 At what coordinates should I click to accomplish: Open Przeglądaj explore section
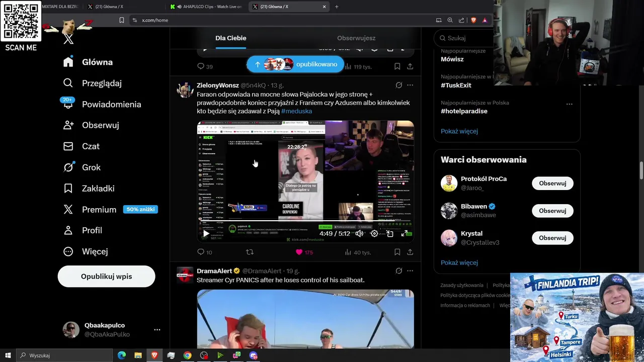pos(93,83)
